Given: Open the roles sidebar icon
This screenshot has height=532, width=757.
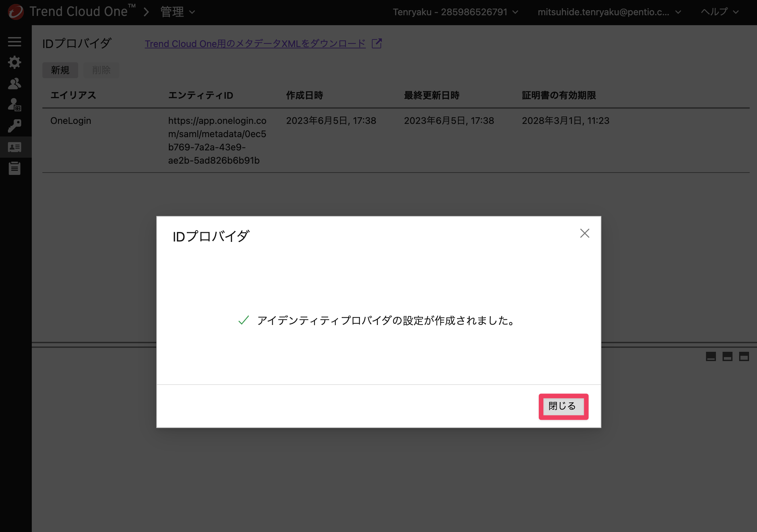Looking at the screenshot, I should point(15,105).
